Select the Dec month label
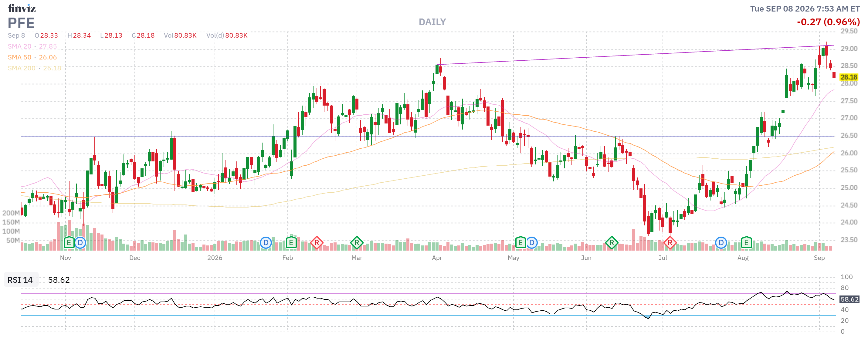Screen dimensions: 868x341 tap(134, 258)
